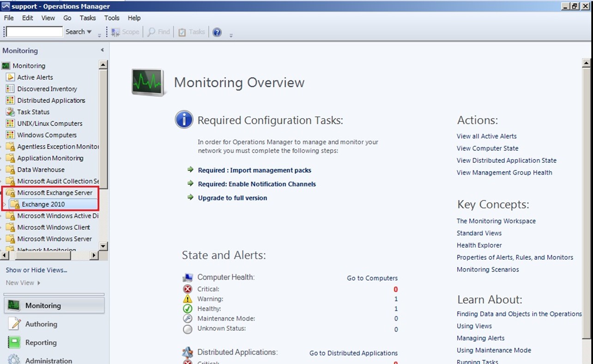Open the Help menu
This screenshot has width=593, height=364.
134,18
